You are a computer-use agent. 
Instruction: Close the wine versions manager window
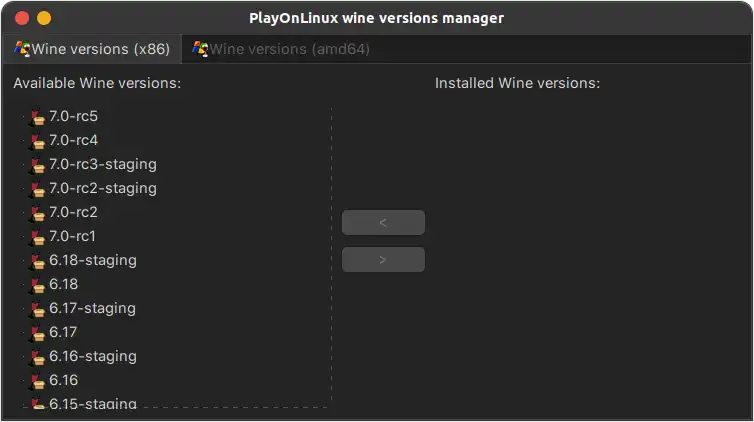22,18
